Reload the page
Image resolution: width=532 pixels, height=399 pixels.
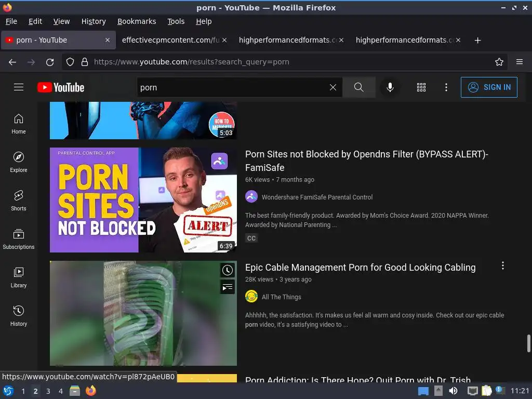(50, 62)
